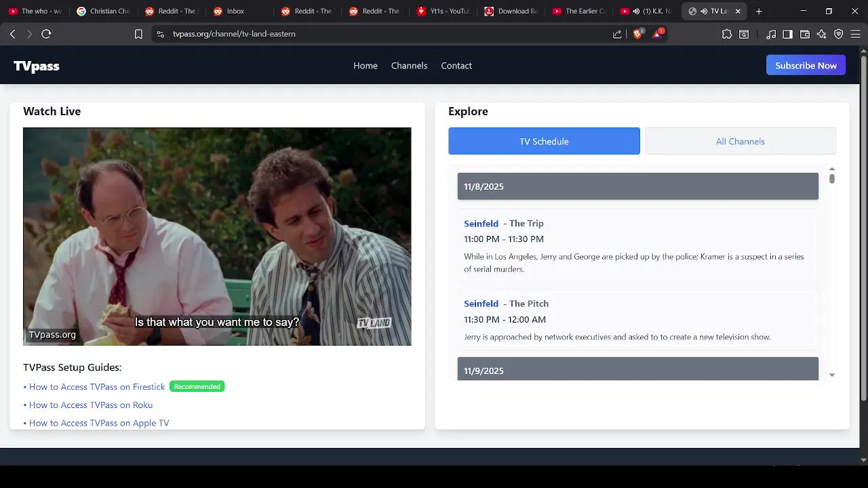This screenshot has height=488, width=868.
Task: Go to the Home page link
Action: tap(366, 66)
